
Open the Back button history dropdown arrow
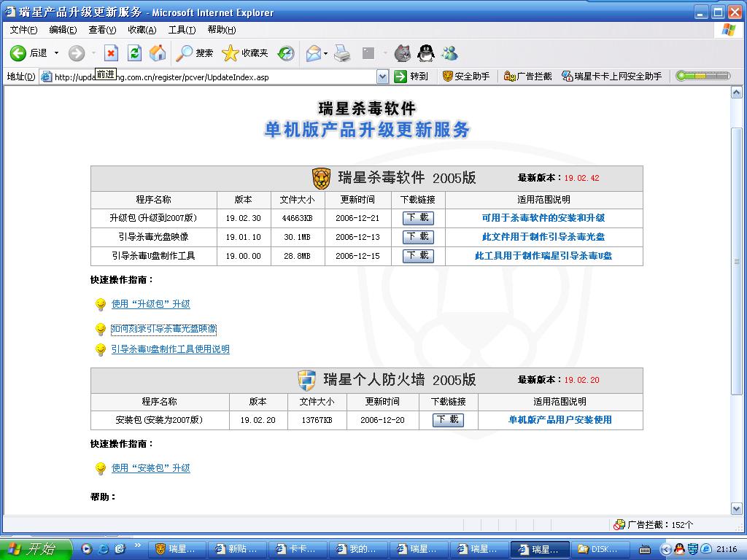(56, 52)
